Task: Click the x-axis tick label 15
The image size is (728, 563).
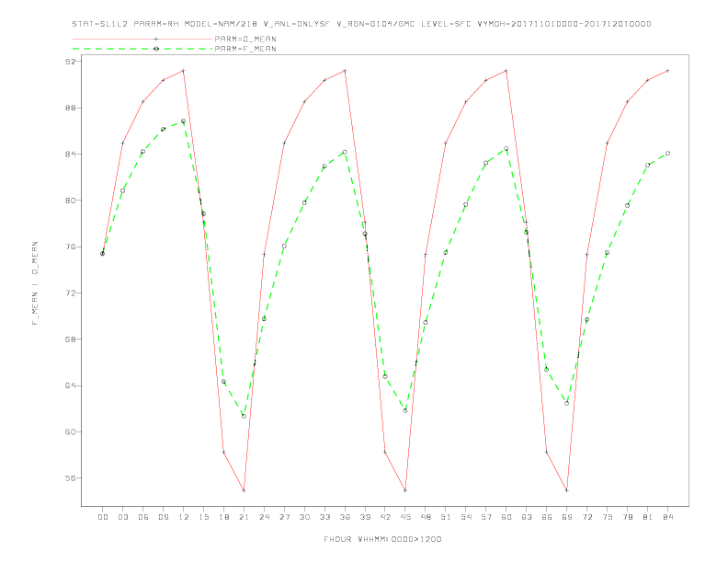Action: click(203, 517)
